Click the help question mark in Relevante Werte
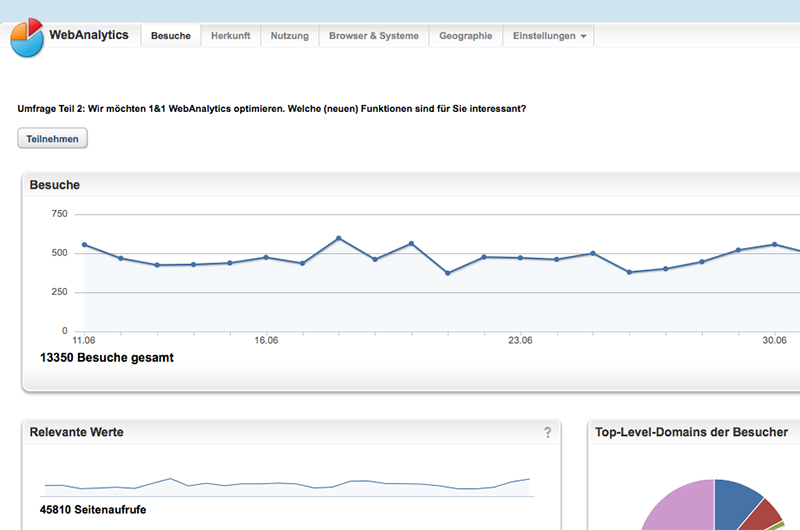This screenshot has width=800, height=530. pos(547,432)
